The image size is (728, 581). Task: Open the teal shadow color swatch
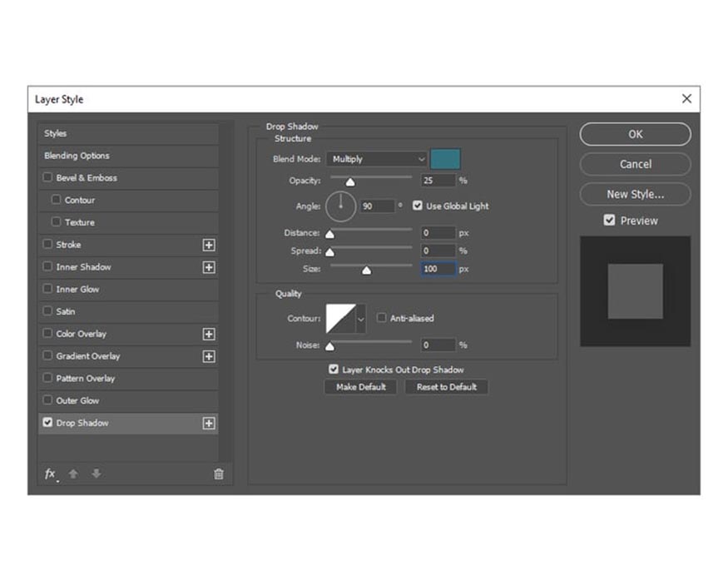click(445, 159)
